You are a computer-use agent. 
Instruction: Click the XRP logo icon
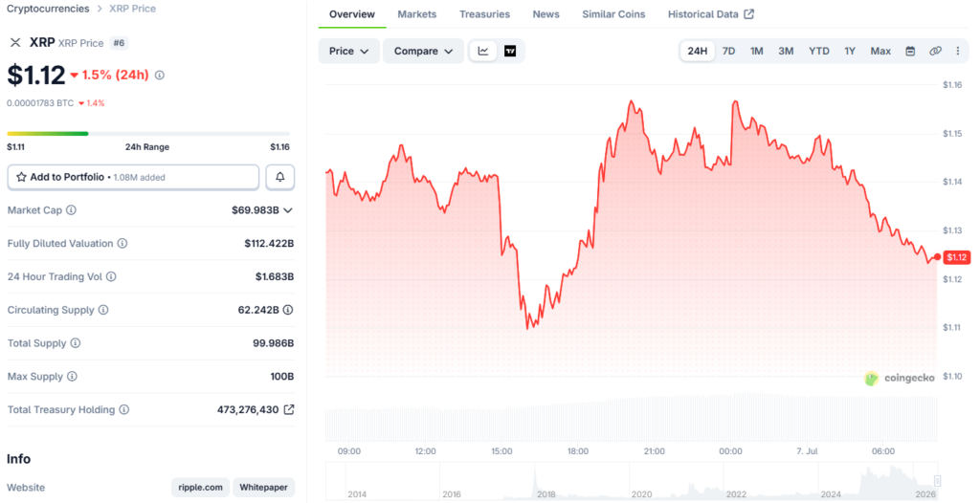pyautogui.click(x=15, y=42)
